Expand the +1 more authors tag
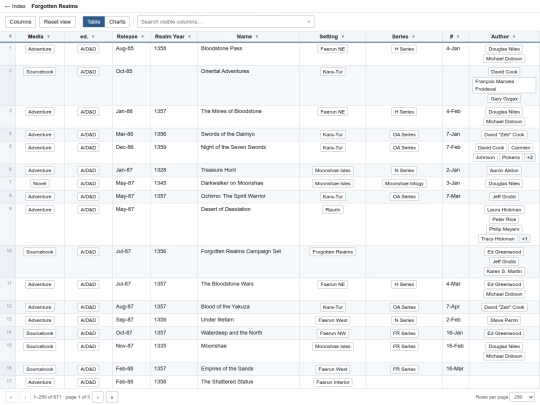The height and width of the screenshot is (405, 540). [x=525, y=239]
